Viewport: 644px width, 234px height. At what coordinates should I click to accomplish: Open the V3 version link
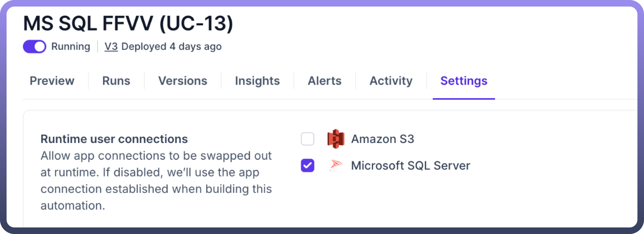pyautogui.click(x=111, y=47)
